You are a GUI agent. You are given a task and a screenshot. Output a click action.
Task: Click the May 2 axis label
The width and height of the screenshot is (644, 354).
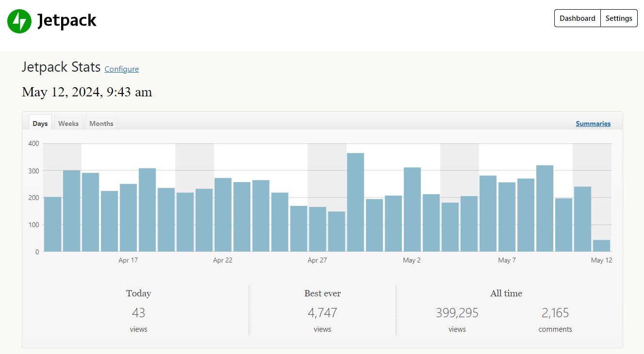412,260
